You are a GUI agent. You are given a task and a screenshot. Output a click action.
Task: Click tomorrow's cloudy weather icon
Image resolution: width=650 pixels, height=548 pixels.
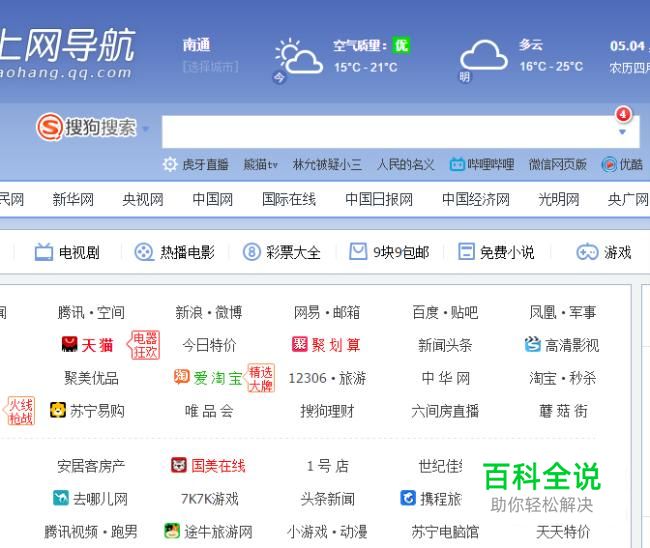pyautogui.click(x=484, y=55)
